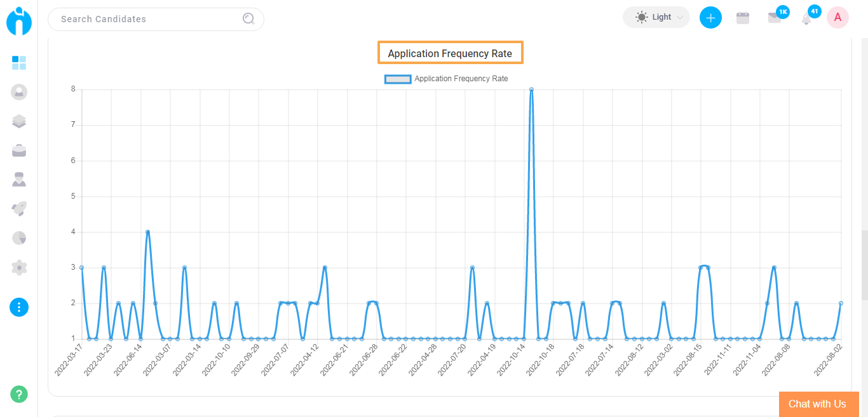Expand the blue three-dot more menu in sidebar

19,307
